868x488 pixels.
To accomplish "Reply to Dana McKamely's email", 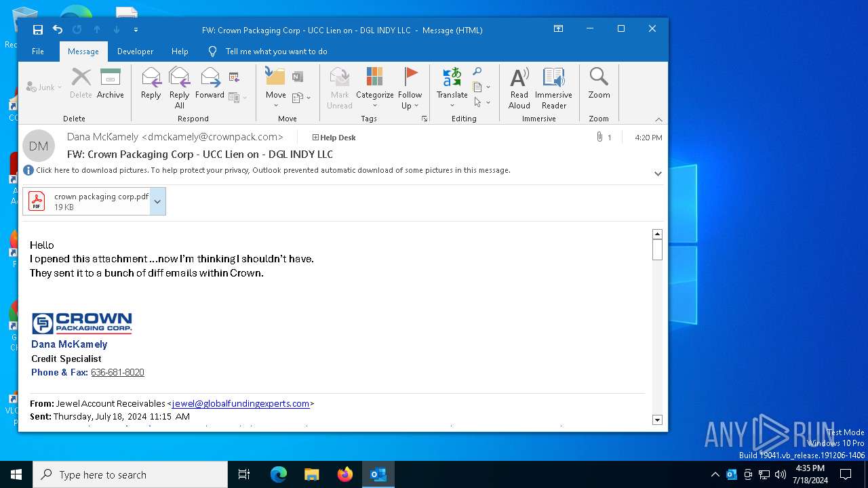I will click(x=151, y=84).
